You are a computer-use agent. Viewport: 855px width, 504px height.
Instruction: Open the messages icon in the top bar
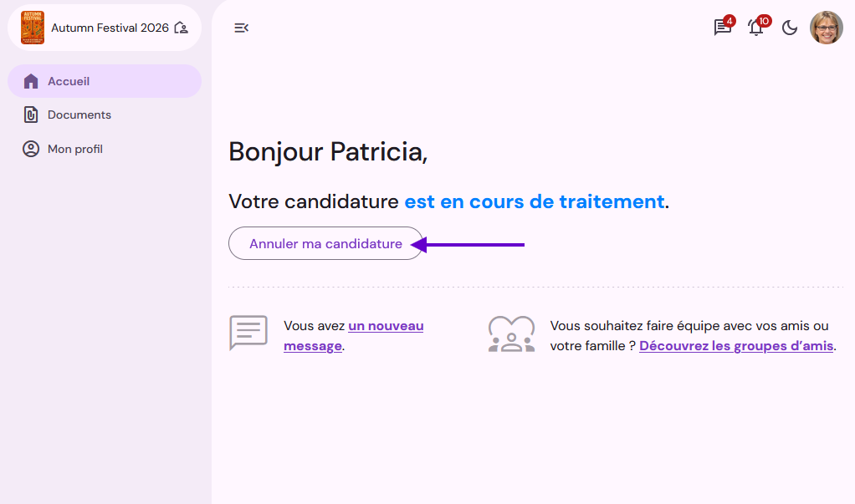coord(722,28)
